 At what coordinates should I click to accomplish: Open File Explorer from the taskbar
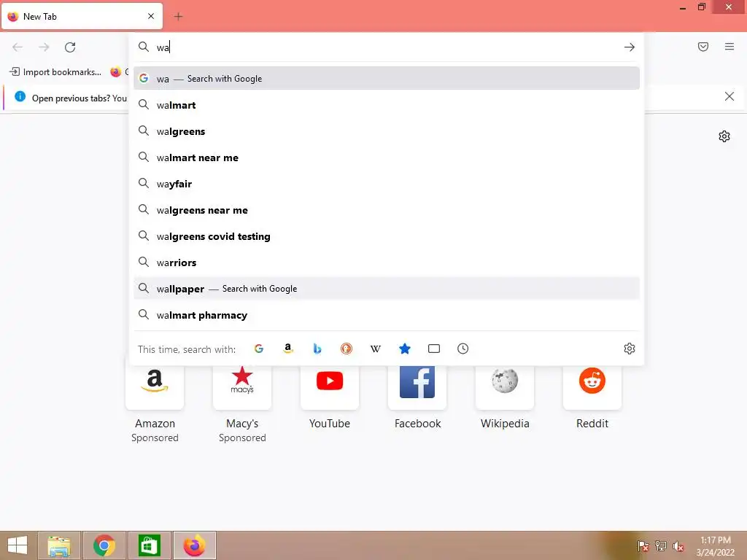(x=59, y=545)
